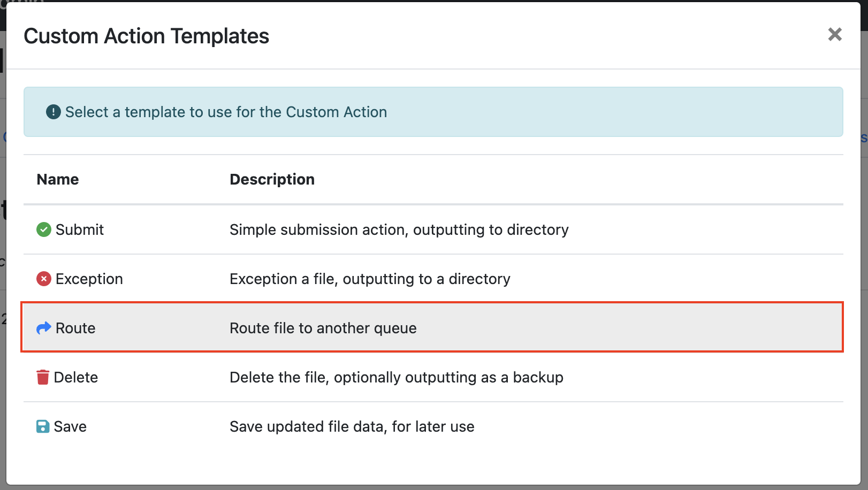Click 'Delete the file, optionally outputting as a backup'
The width and height of the screenshot is (868, 490).
396,377
